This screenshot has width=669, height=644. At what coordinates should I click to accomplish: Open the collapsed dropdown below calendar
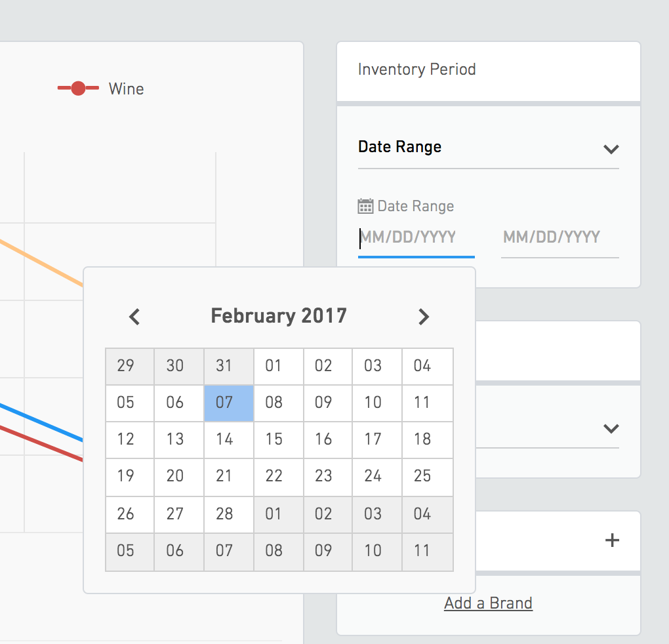[x=611, y=429]
